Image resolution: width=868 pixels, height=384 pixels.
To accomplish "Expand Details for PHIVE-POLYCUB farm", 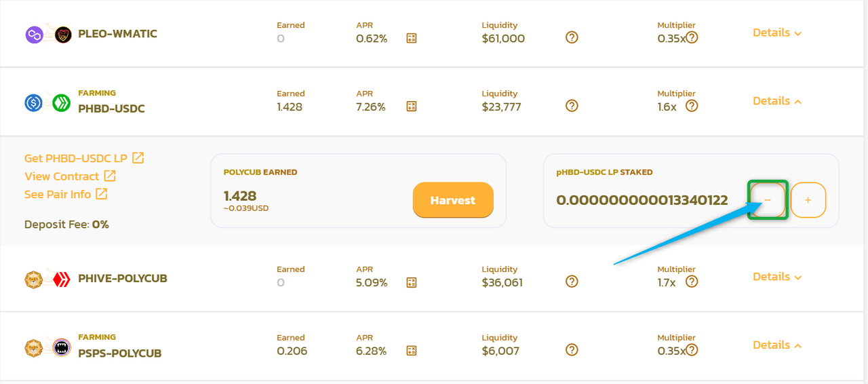I will [x=777, y=277].
